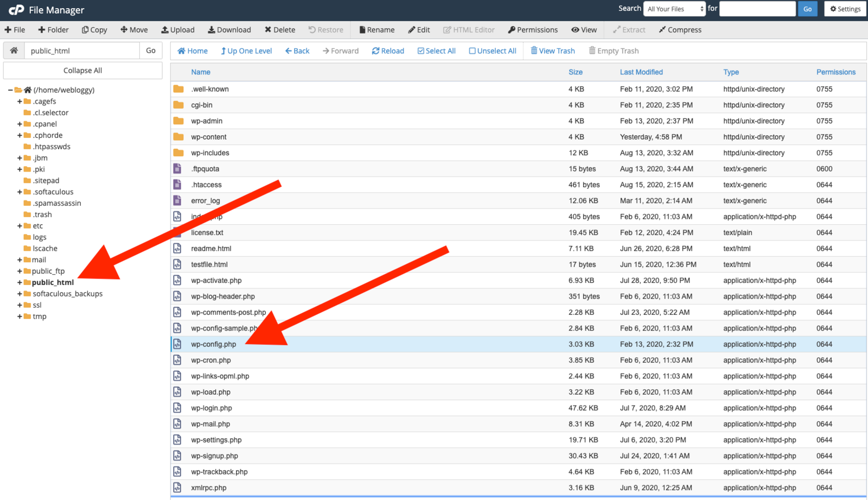This screenshot has height=500, width=868.
Task: Open View Trash
Action: coord(553,51)
